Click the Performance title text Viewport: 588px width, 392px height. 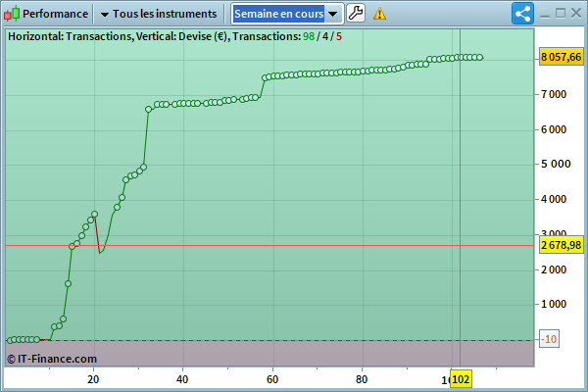(x=55, y=14)
